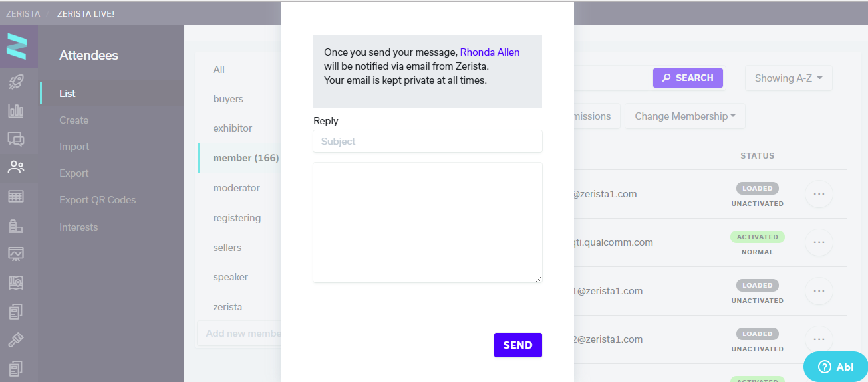Filter by sellers group
Viewport: 868px width, 382px height.
click(x=227, y=248)
